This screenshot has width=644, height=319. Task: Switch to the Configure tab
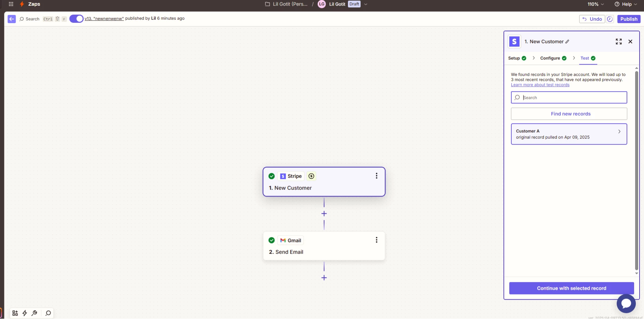point(553,58)
